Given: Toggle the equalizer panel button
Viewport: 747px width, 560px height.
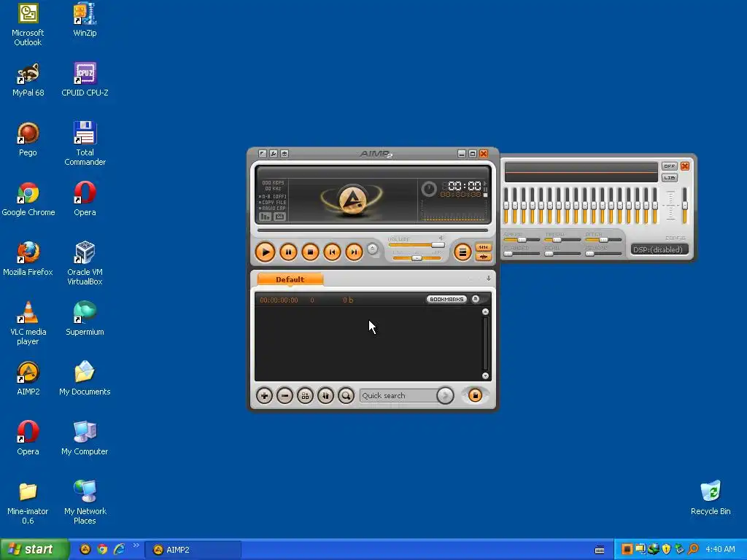Looking at the screenshot, I should coord(483,247).
